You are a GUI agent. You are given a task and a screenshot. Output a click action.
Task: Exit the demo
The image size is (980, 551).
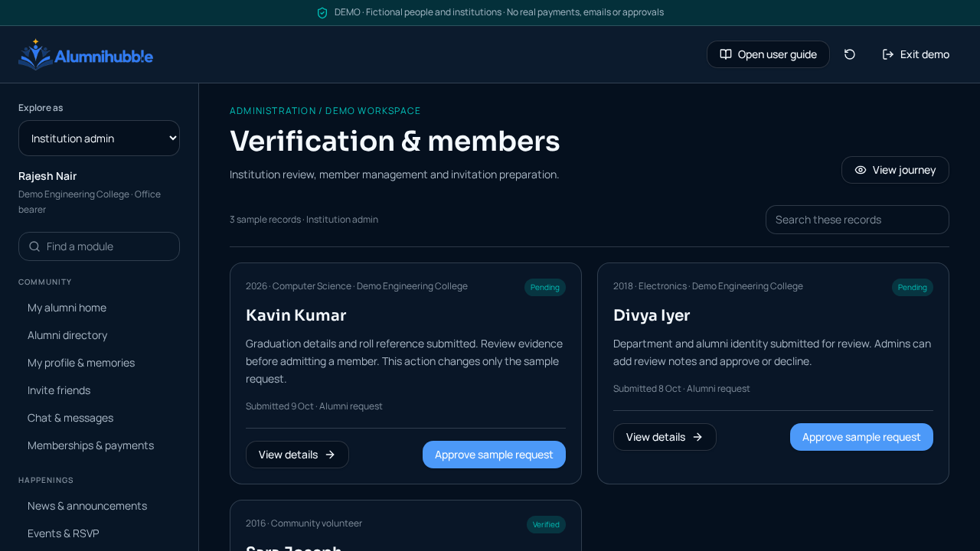[916, 54]
